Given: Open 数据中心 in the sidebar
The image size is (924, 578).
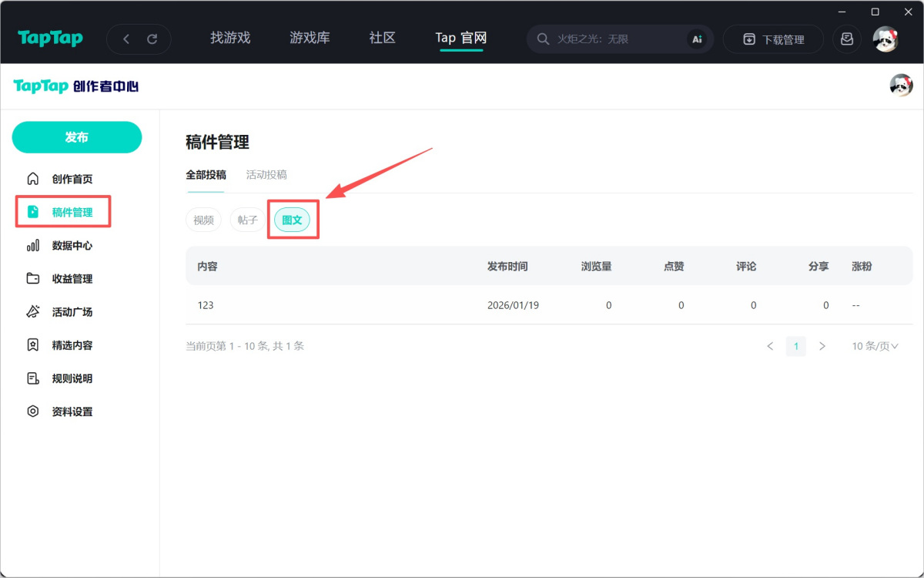Looking at the screenshot, I should 72,246.
